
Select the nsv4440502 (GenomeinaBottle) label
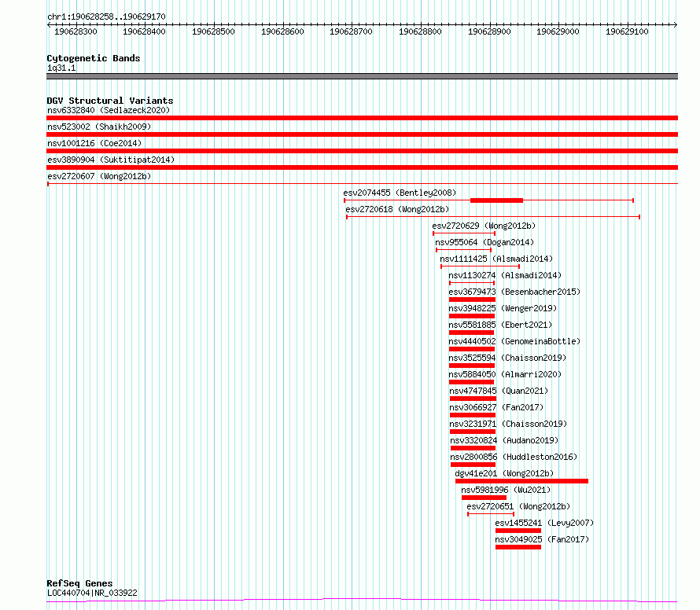[514, 341]
